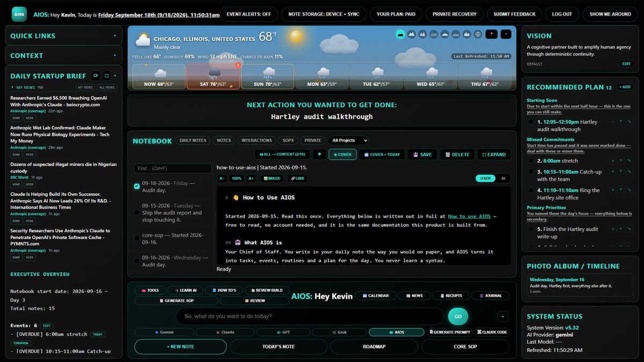Select Grok as the AI model

pyautogui.click(x=339, y=332)
